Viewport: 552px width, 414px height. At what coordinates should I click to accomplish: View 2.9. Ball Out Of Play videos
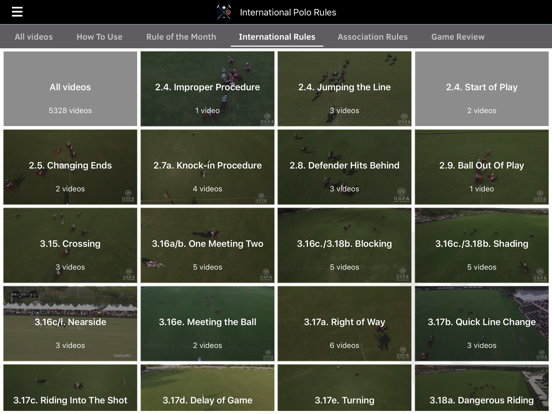pos(482,167)
